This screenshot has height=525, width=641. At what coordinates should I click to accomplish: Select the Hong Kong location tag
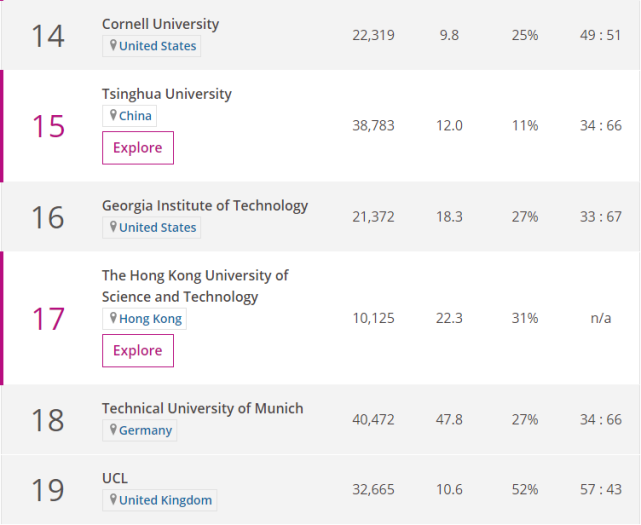coord(151,318)
